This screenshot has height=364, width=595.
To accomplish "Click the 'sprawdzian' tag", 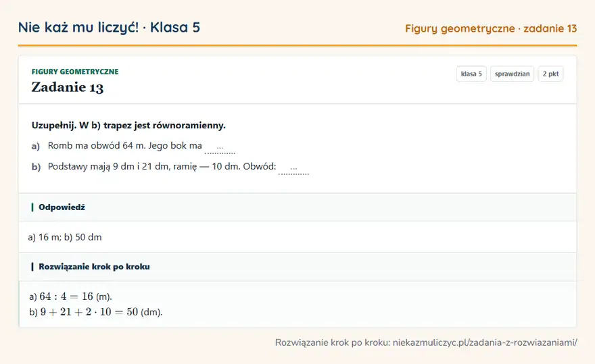I will [x=512, y=74].
